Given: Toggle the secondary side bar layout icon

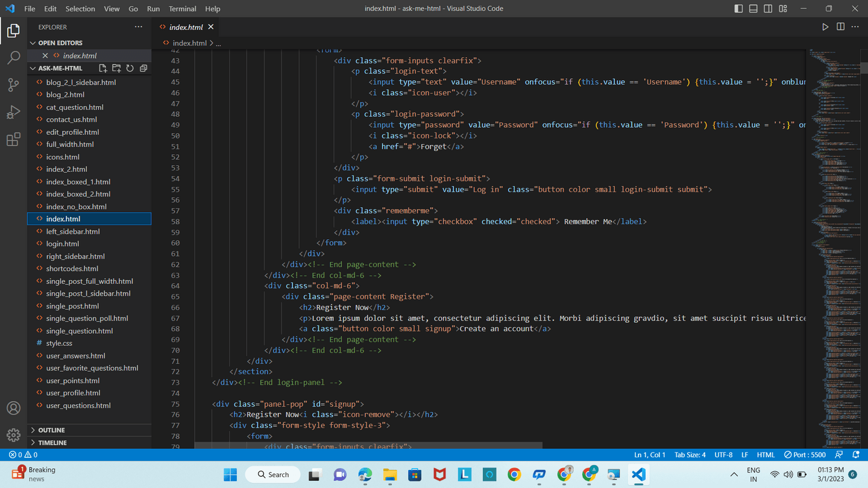Looking at the screenshot, I should pyautogui.click(x=768, y=8).
